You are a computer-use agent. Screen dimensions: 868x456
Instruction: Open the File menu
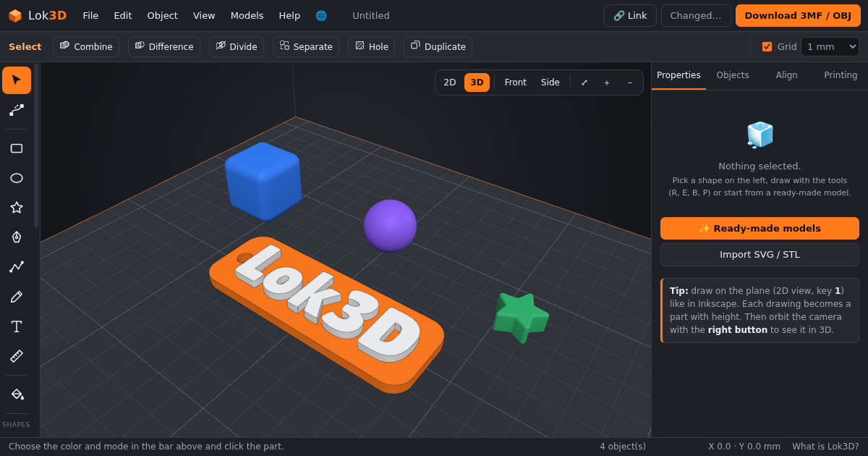pyautogui.click(x=90, y=15)
